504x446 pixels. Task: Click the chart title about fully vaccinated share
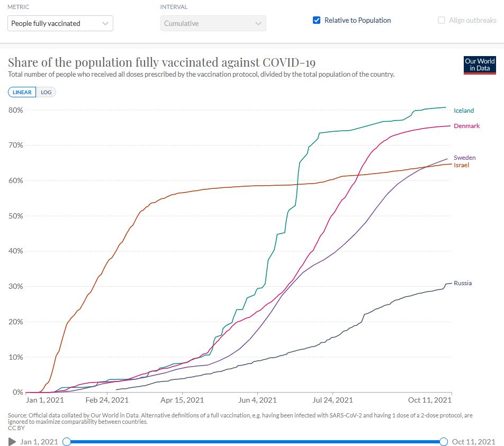coord(161,63)
